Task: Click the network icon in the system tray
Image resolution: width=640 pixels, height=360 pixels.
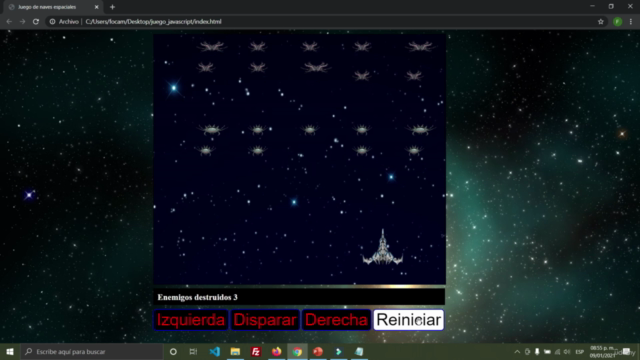Action: (x=557, y=352)
